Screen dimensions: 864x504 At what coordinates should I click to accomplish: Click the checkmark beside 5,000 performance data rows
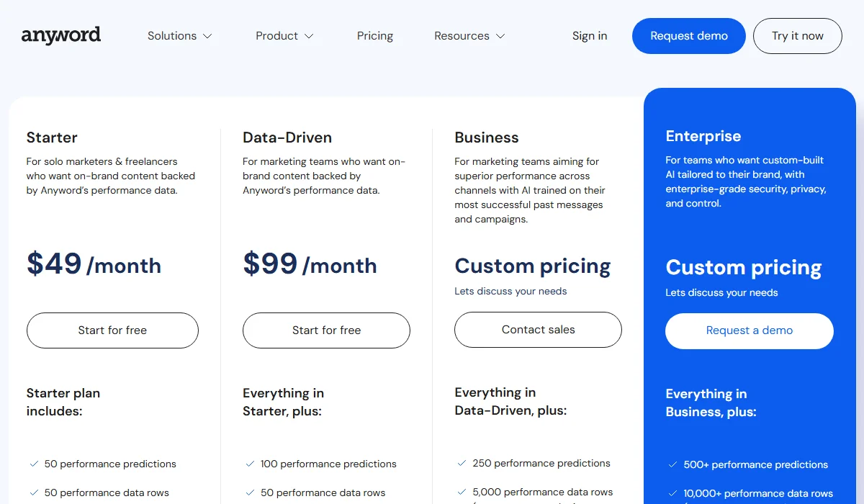pyautogui.click(x=460, y=491)
